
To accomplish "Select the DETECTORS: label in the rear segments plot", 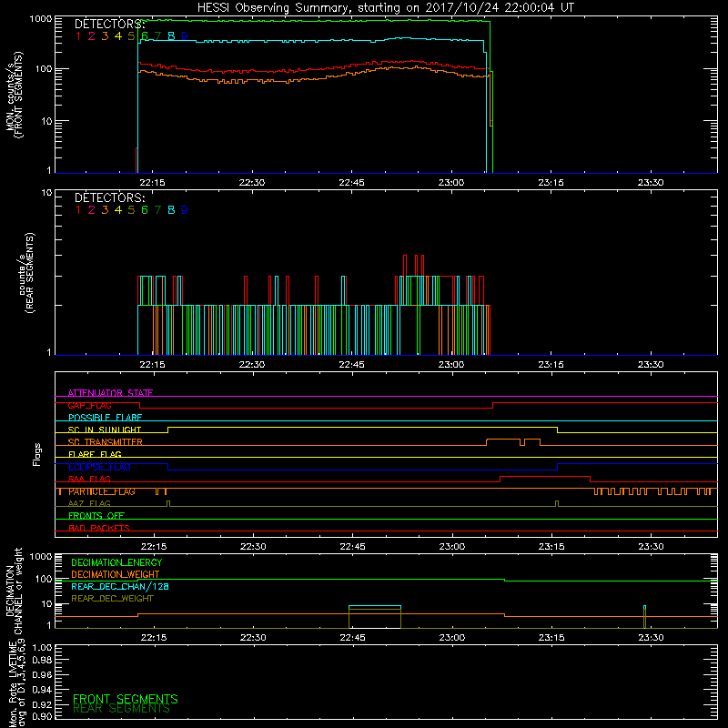I will pyautogui.click(x=109, y=197).
